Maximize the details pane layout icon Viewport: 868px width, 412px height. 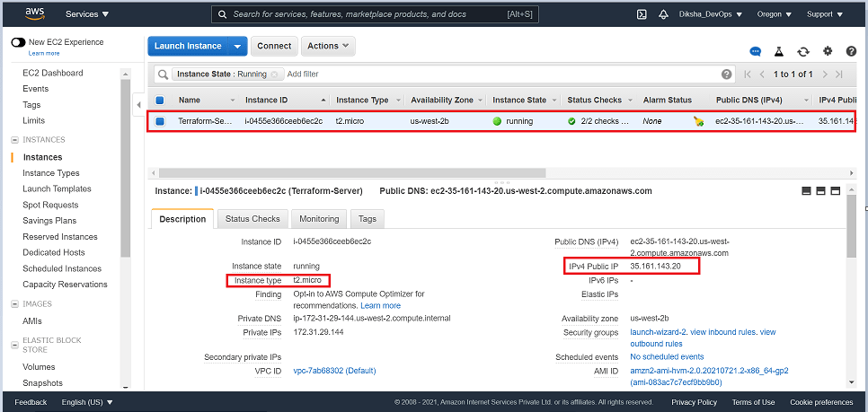click(x=836, y=191)
